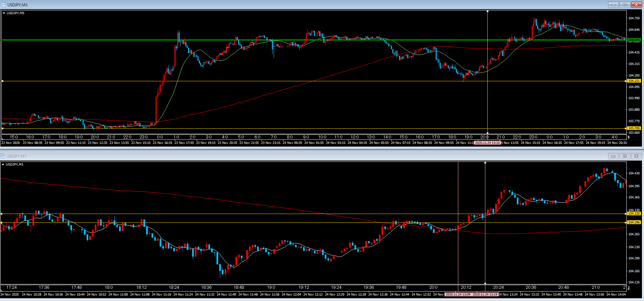
Task: Select the 104.320 horizontal line label
Action: point(634,214)
